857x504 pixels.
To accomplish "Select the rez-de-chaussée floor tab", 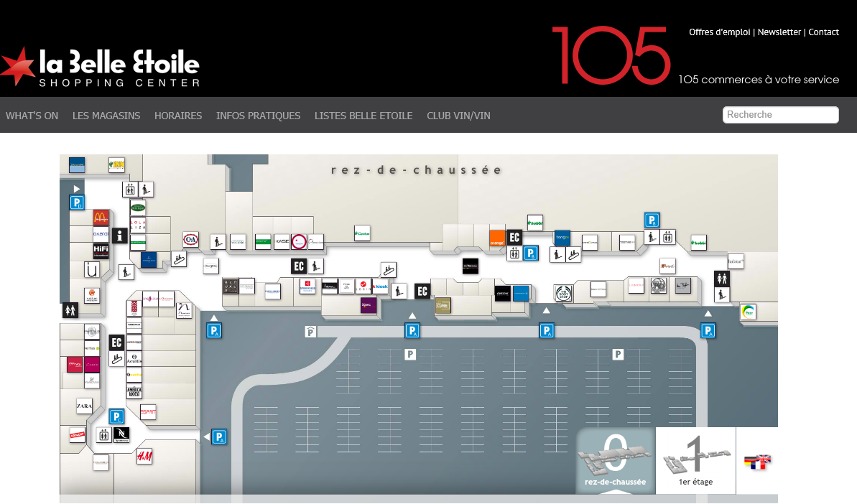I will click(616, 460).
